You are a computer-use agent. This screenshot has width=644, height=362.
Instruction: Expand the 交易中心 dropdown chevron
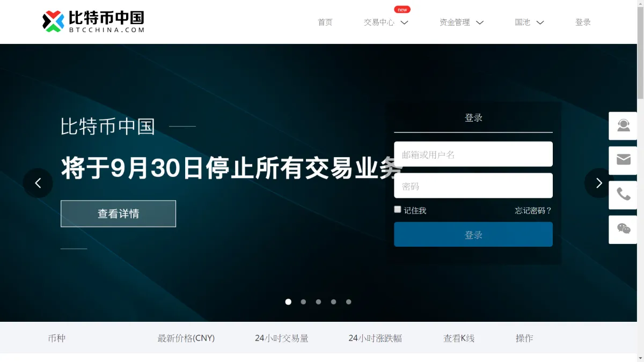pos(405,23)
